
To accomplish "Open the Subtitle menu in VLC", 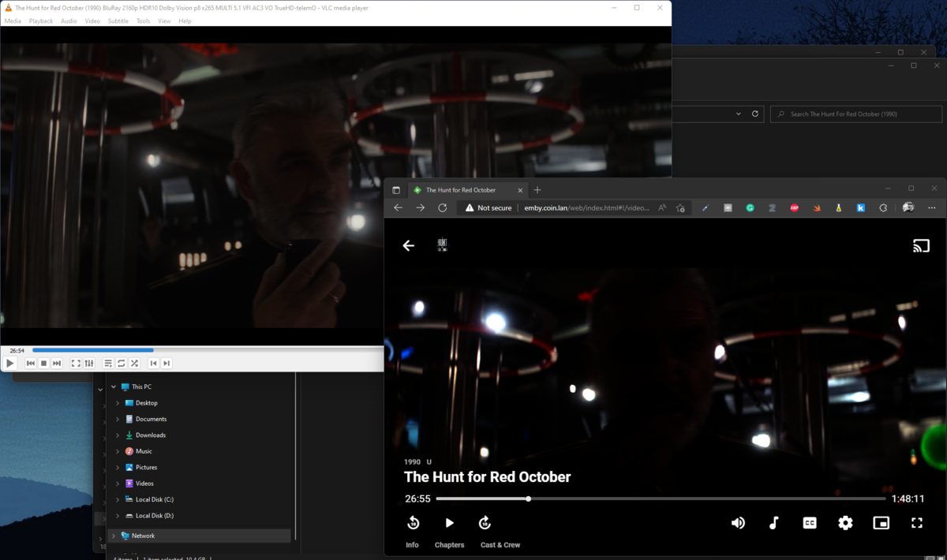I will (x=118, y=21).
